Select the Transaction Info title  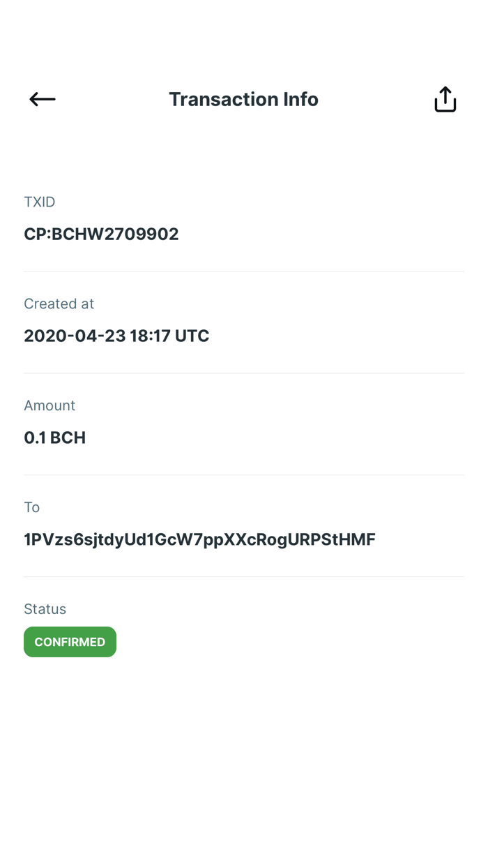click(243, 98)
